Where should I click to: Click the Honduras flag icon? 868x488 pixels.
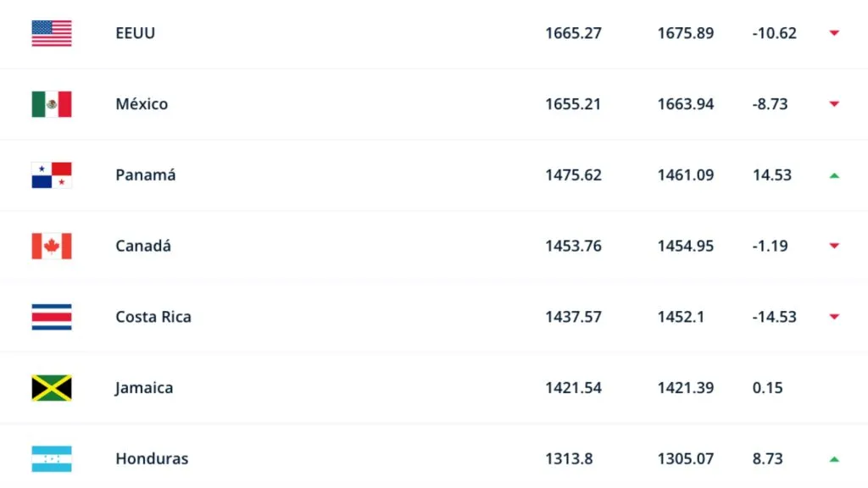[52, 458]
